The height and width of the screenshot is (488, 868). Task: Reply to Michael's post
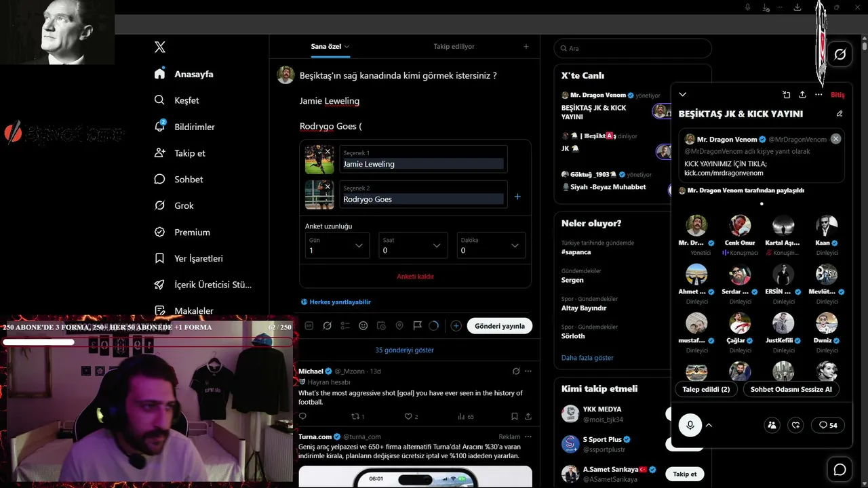[302, 416]
